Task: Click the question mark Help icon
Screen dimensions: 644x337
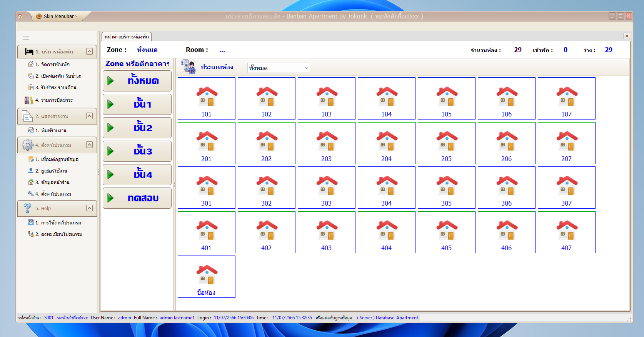Action: pos(27,208)
